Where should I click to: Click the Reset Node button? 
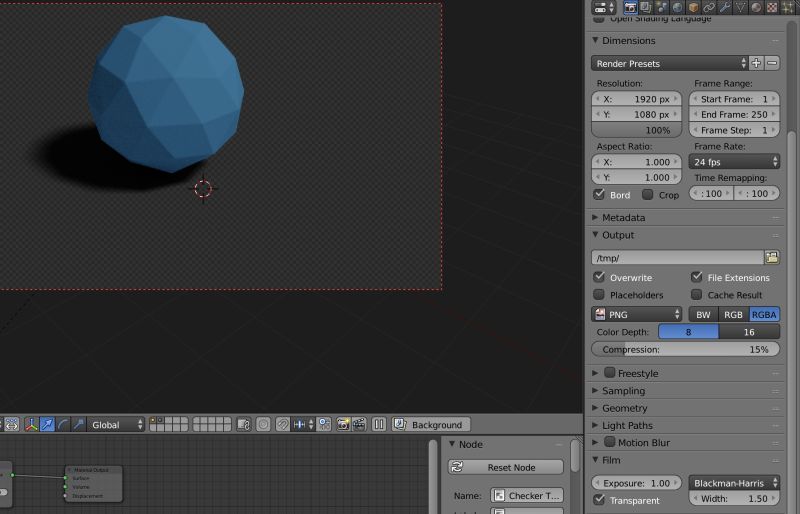pyautogui.click(x=506, y=467)
